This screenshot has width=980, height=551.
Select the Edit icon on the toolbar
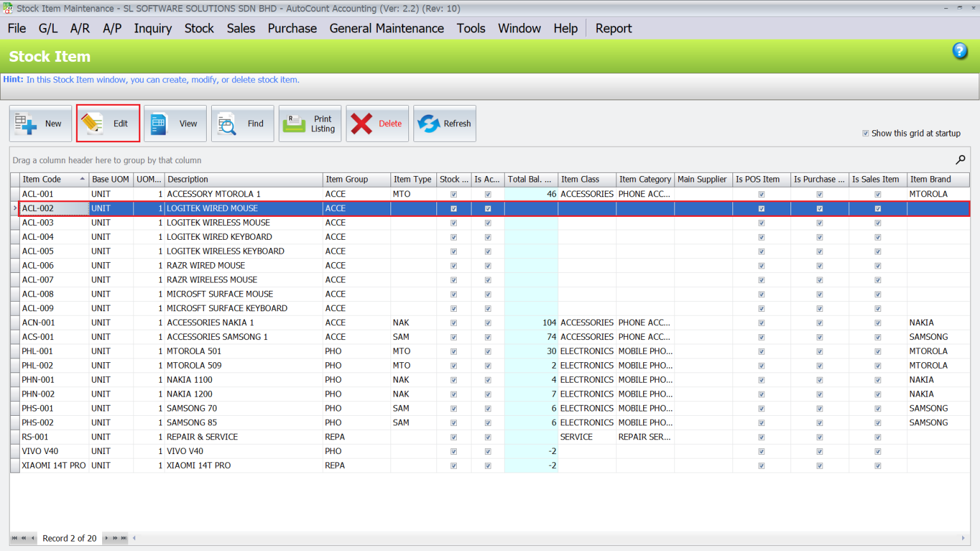point(93,123)
